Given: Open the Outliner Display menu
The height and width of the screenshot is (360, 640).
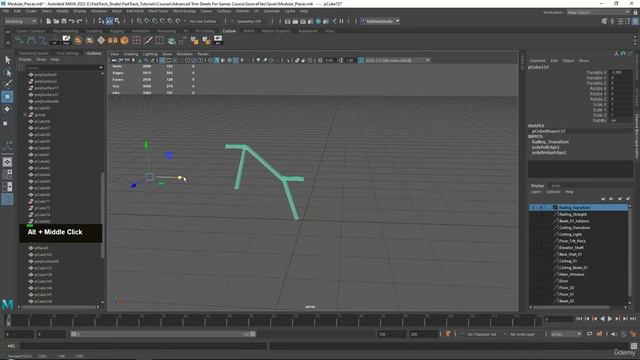Looking at the screenshot, I should [24, 60].
